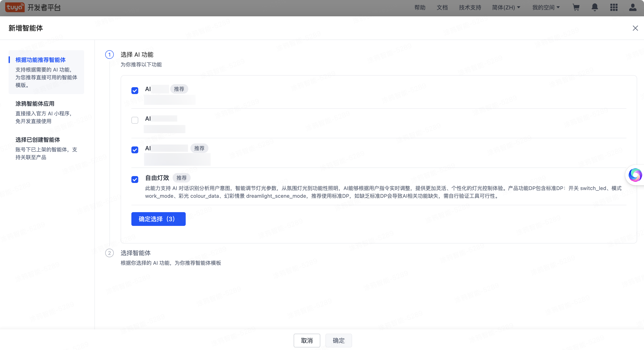Open the 文档 navigation link
The height and width of the screenshot is (350, 644).
(442, 8)
